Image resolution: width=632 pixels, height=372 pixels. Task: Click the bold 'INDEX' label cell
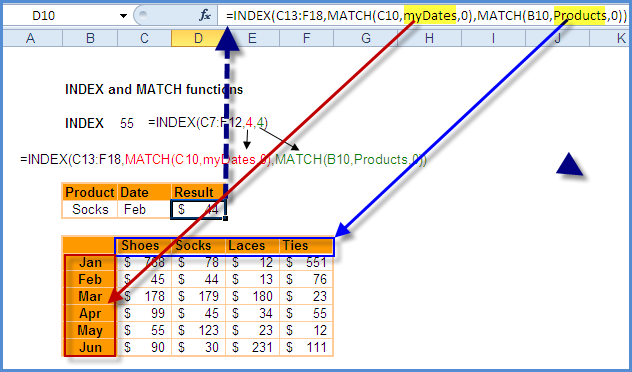point(84,123)
